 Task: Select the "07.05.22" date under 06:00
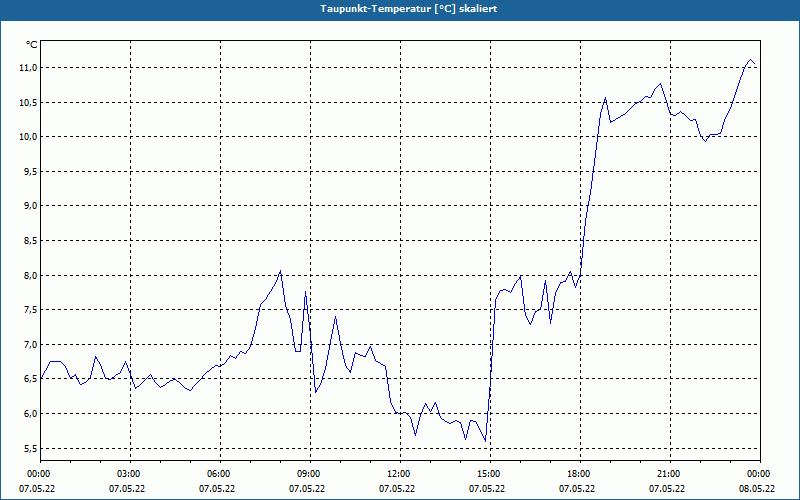[x=217, y=489]
